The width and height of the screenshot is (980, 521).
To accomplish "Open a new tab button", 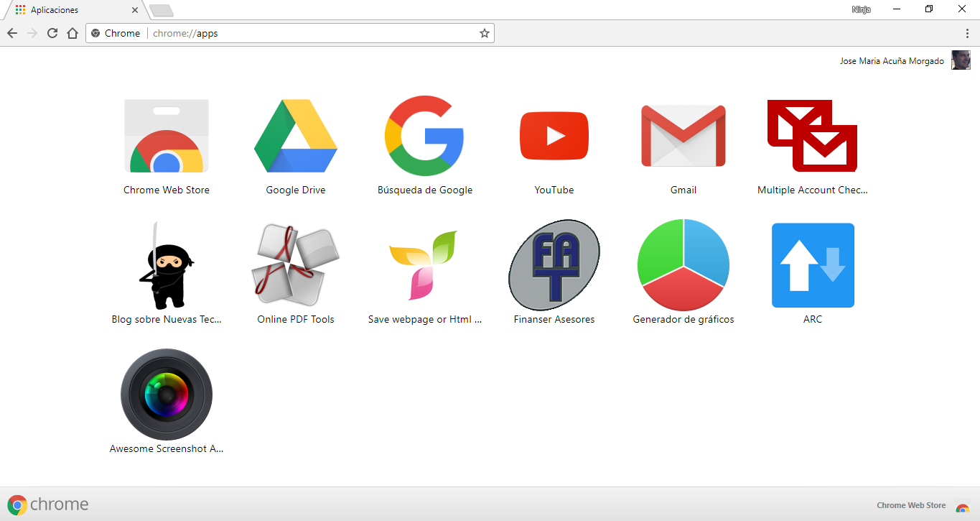I will click(162, 10).
